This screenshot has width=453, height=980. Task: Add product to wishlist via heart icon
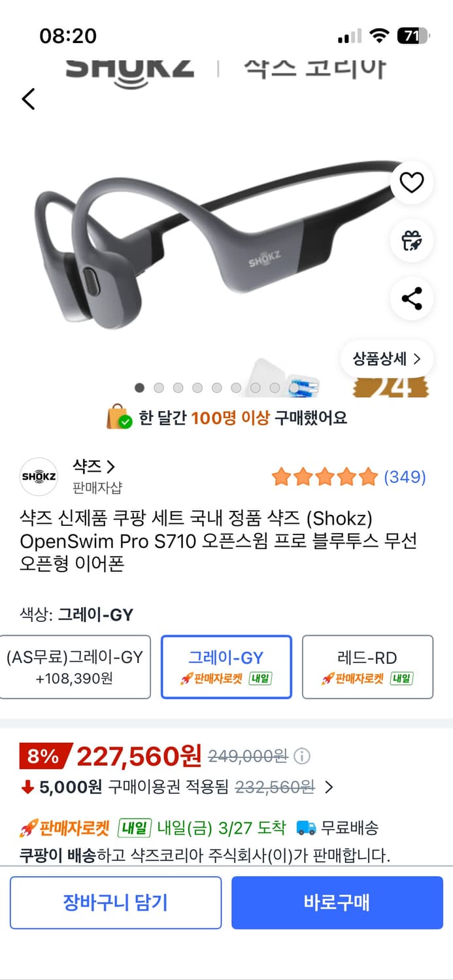tap(411, 184)
